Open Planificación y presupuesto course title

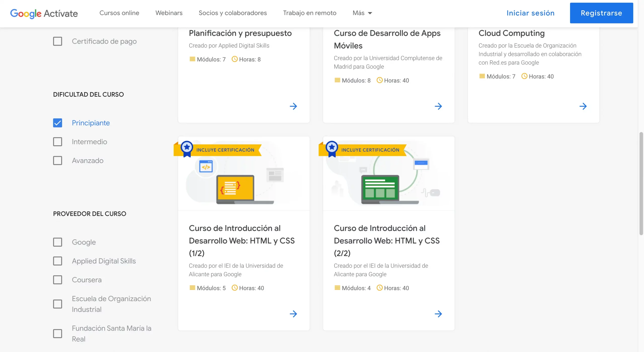(240, 33)
